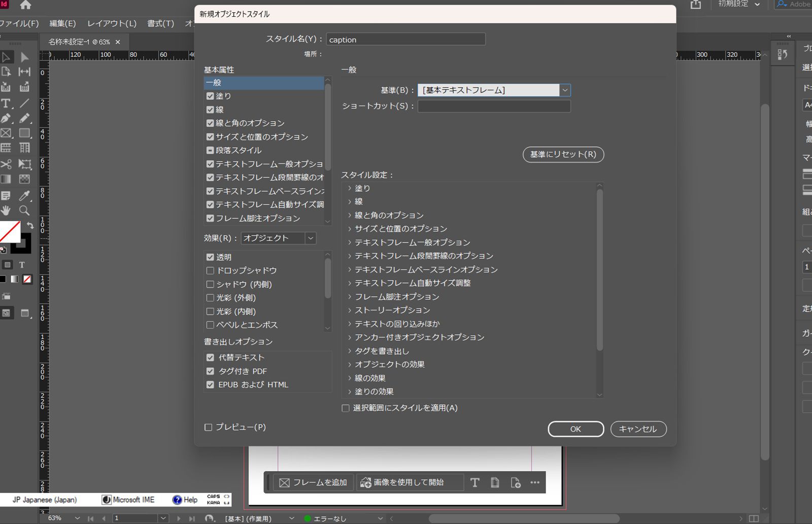Click the style settings list scrollbar
Image resolution: width=812 pixels, height=524 pixels.
[x=599, y=270]
